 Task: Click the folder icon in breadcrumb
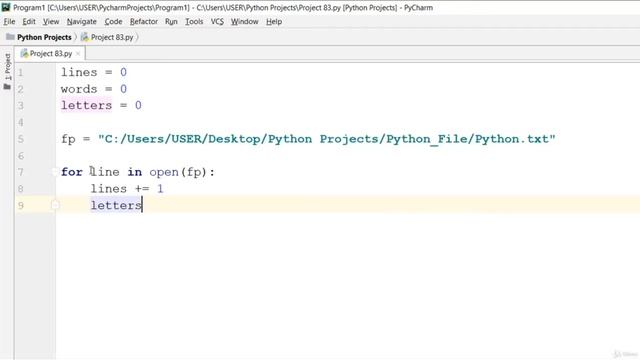tap(10, 37)
